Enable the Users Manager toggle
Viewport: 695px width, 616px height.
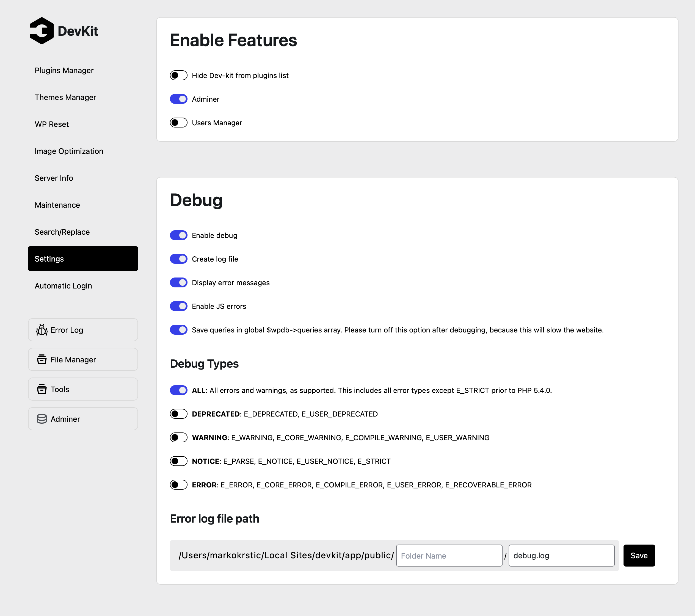(178, 123)
